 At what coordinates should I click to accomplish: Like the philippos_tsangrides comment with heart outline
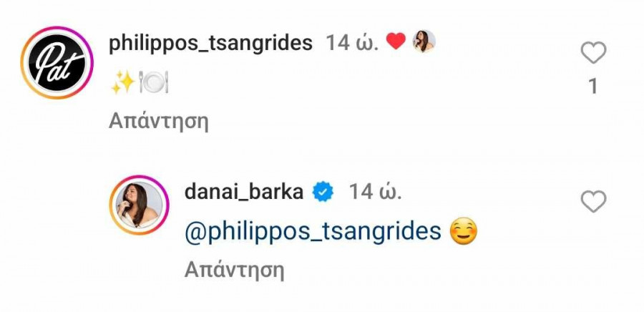click(593, 53)
